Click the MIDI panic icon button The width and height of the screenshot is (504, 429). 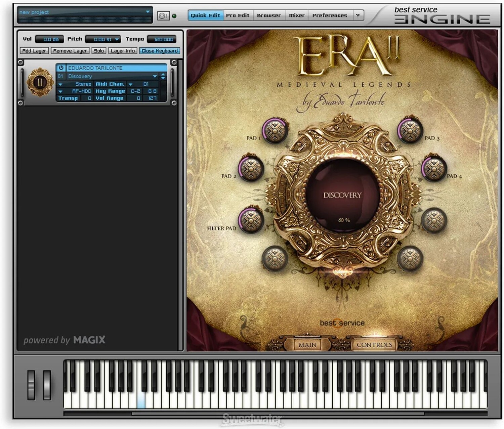[163, 16]
